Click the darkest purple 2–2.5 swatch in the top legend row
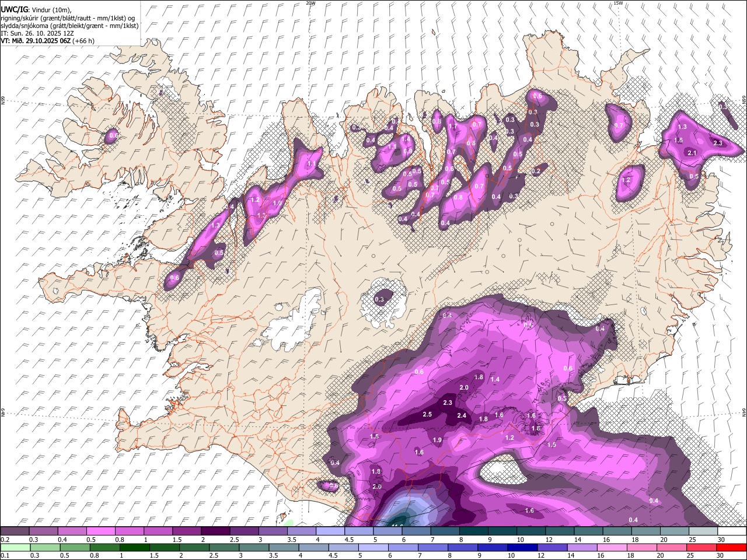This screenshot has width=747, height=560. click(x=215, y=531)
